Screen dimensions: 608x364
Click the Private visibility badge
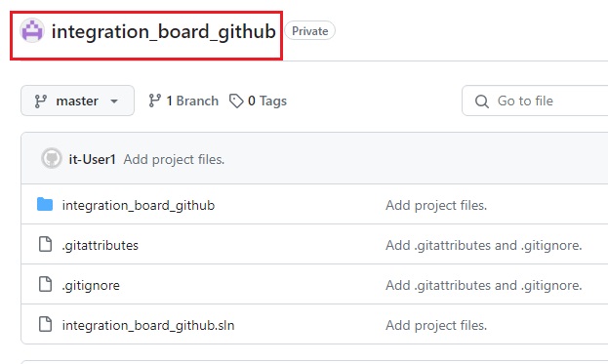click(x=309, y=30)
